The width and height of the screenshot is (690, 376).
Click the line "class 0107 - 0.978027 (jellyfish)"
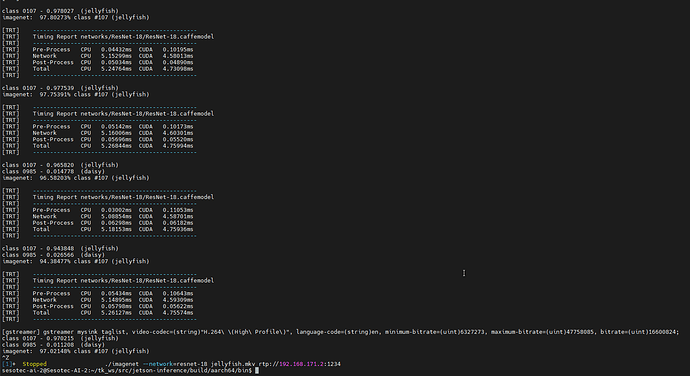pos(60,11)
